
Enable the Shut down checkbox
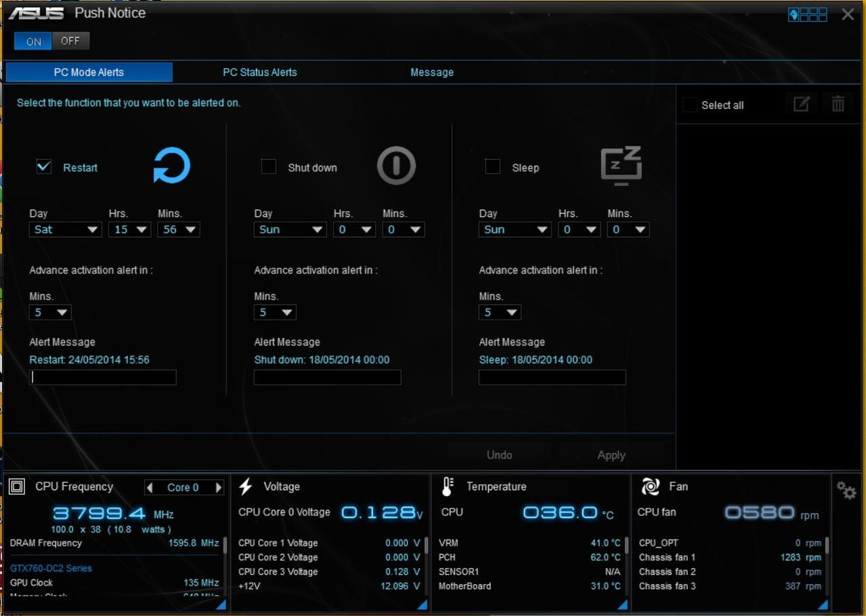point(269,167)
